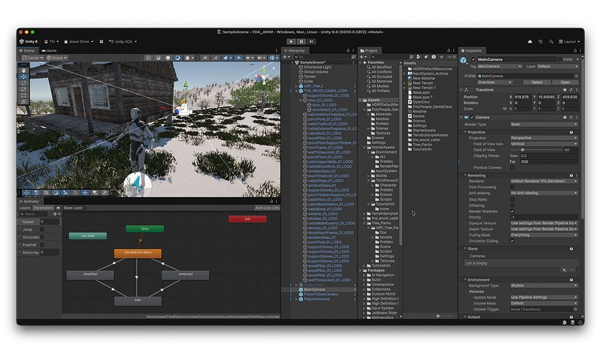Screen dimensions: 601x364
Task: Select the Scene tab
Action: [27, 50]
